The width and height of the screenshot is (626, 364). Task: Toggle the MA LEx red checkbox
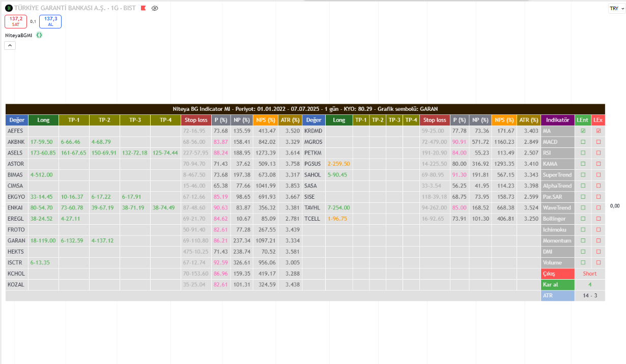click(599, 131)
